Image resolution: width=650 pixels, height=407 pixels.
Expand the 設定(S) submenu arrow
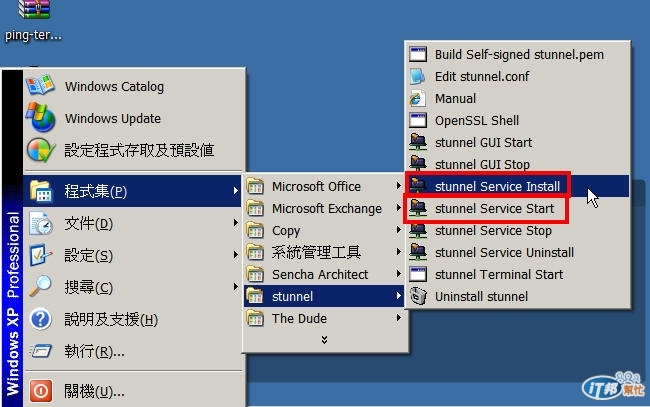pos(235,255)
